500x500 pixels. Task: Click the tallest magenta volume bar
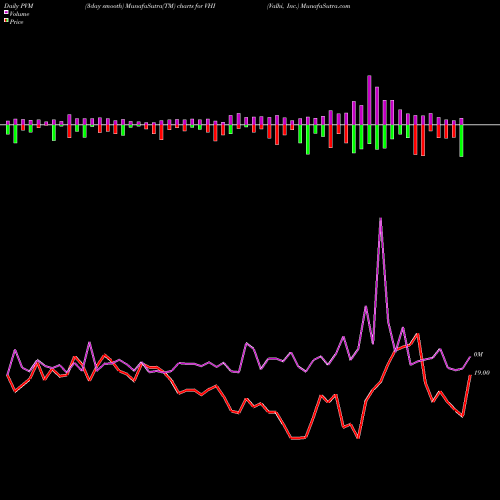(369, 100)
